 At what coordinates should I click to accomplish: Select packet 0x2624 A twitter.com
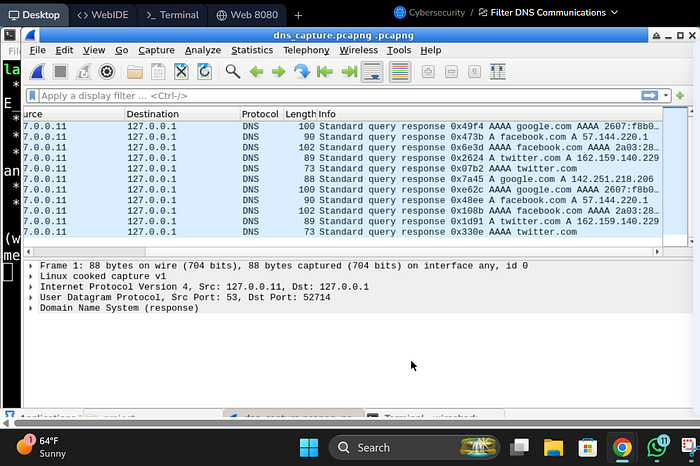(x=343, y=158)
